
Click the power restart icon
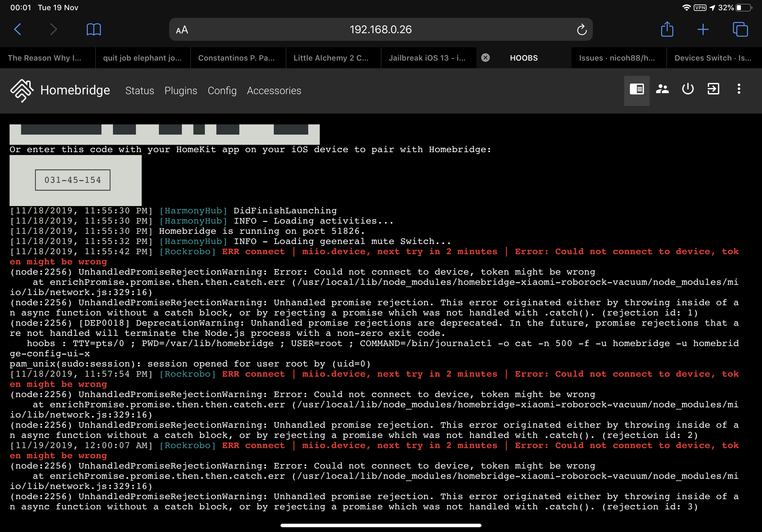point(688,89)
